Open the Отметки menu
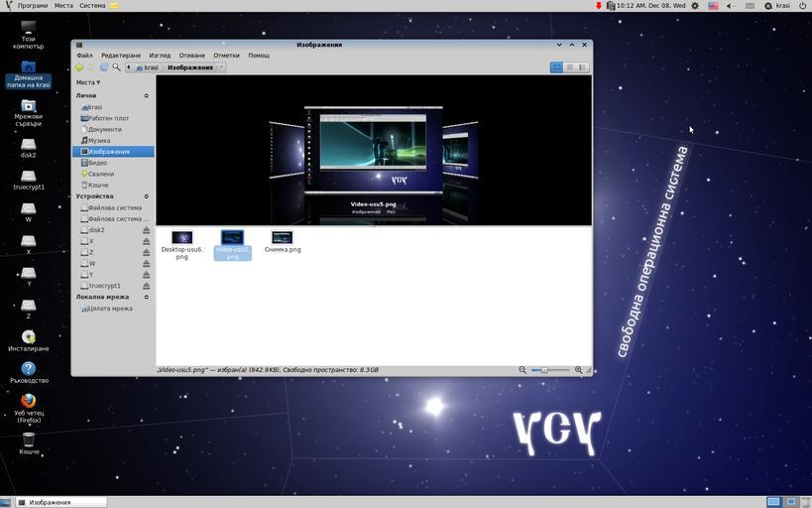Screen dimensions: 812x508 226,56
